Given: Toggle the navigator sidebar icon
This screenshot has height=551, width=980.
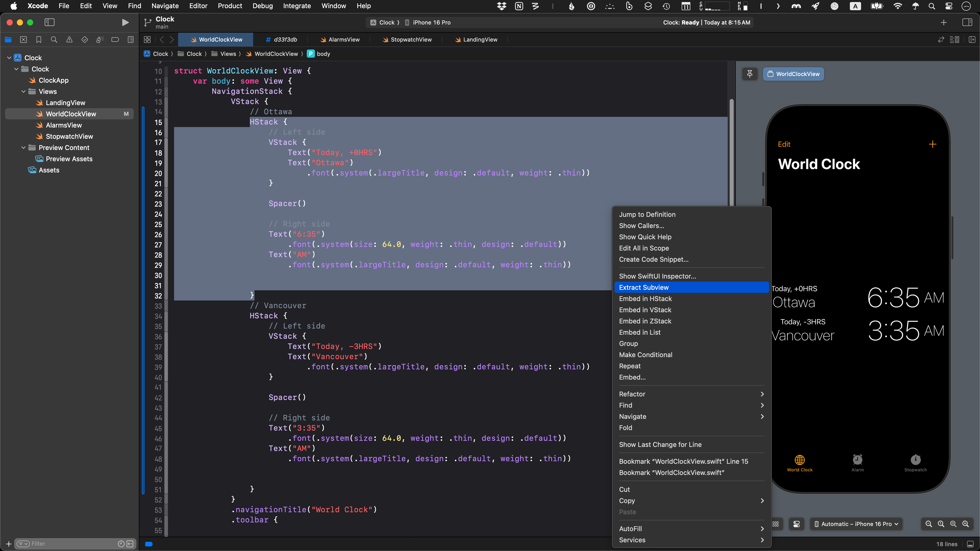Looking at the screenshot, I should coord(50,22).
